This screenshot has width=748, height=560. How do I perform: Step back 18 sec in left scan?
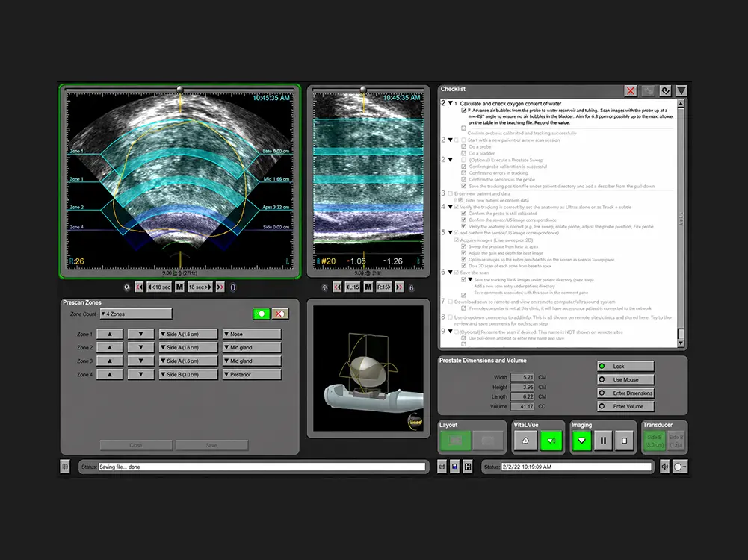point(159,287)
